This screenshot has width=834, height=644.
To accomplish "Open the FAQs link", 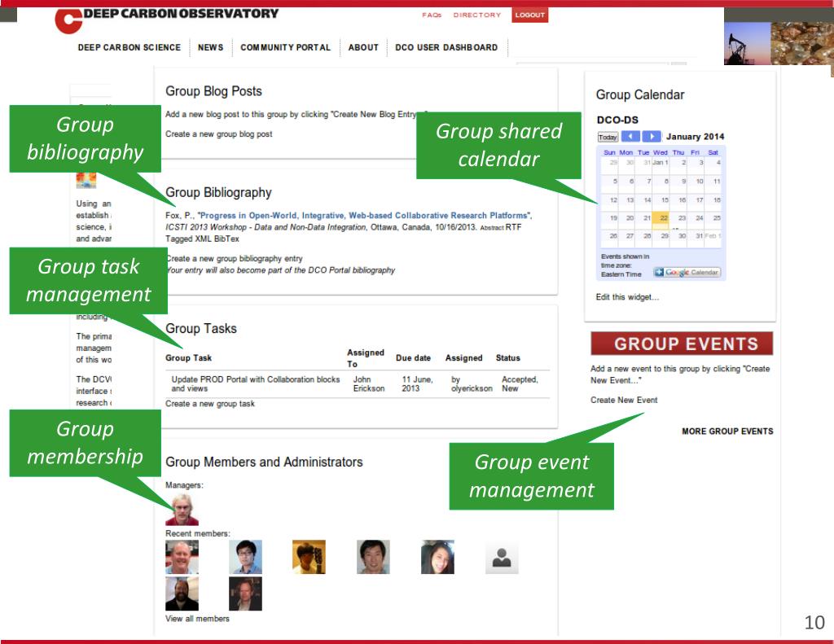I will (x=432, y=15).
